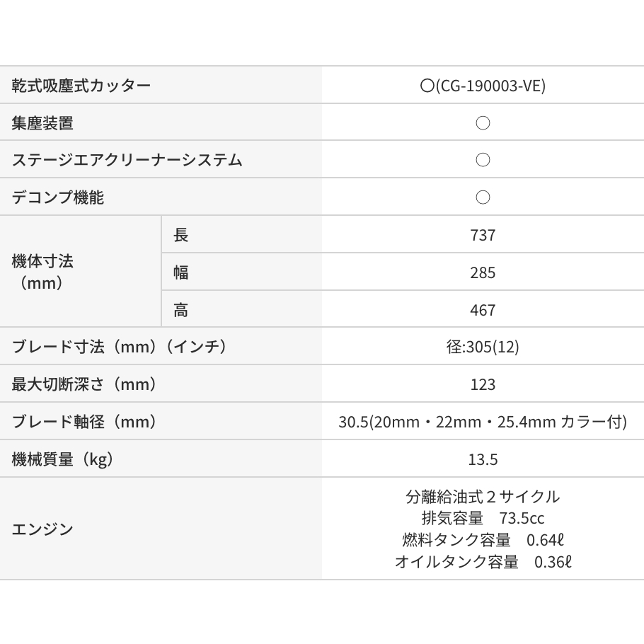Click the 集塵装置 label
Screen dimensions: 644x644
pos(42,123)
